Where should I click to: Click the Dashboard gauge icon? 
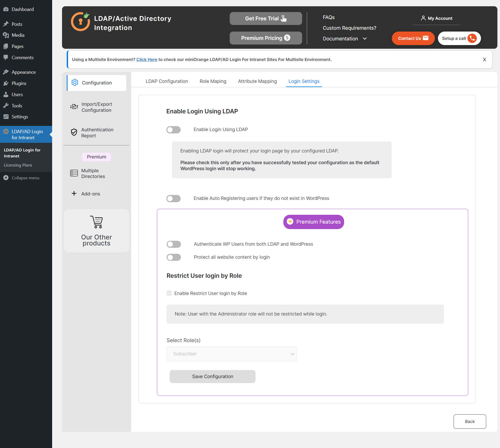(6, 9)
